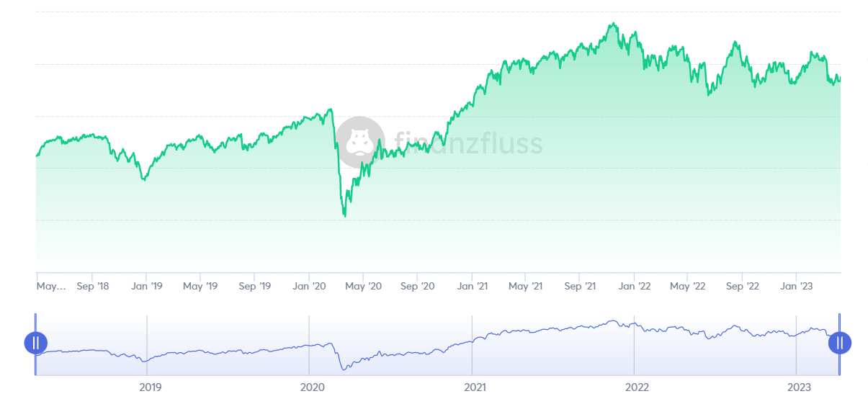The height and width of the screenshot is (404, 868).
Task: Click the Jan '23 axis label
Action: click(797, 286)
